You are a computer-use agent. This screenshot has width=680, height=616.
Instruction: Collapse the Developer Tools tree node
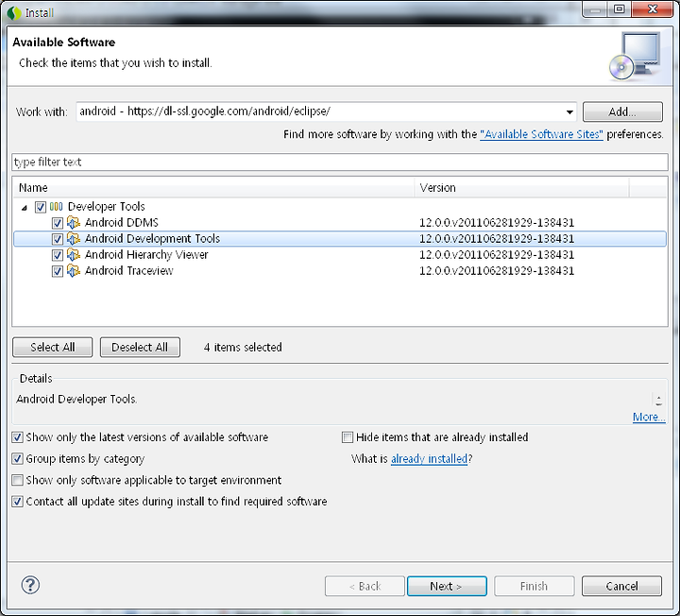(25, 208)
